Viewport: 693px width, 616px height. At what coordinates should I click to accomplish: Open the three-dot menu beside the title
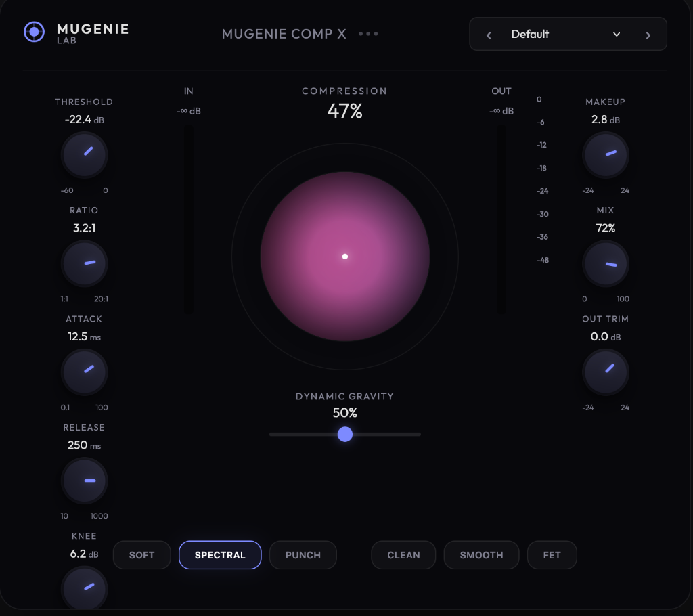click(x=368, y=33)
